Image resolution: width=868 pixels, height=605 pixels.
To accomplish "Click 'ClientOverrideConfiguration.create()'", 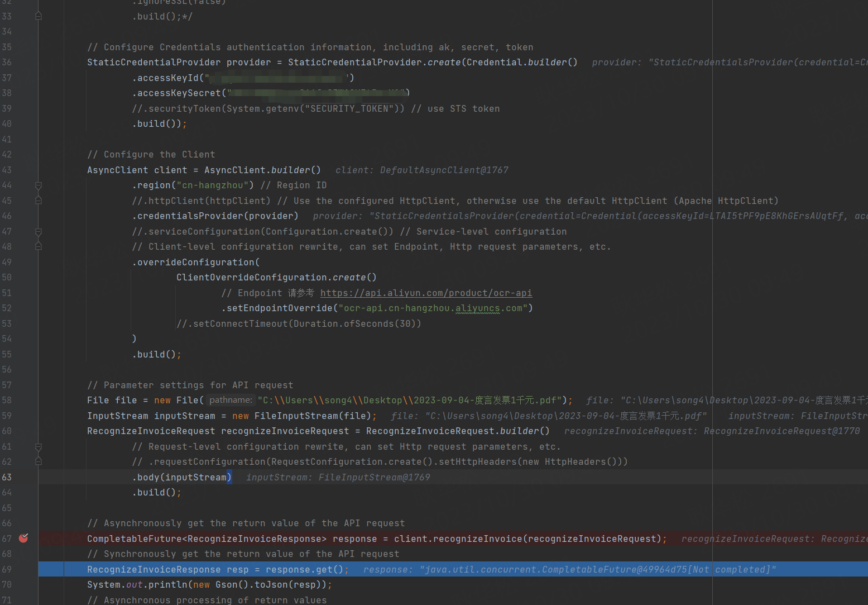I will coord(277,277).
